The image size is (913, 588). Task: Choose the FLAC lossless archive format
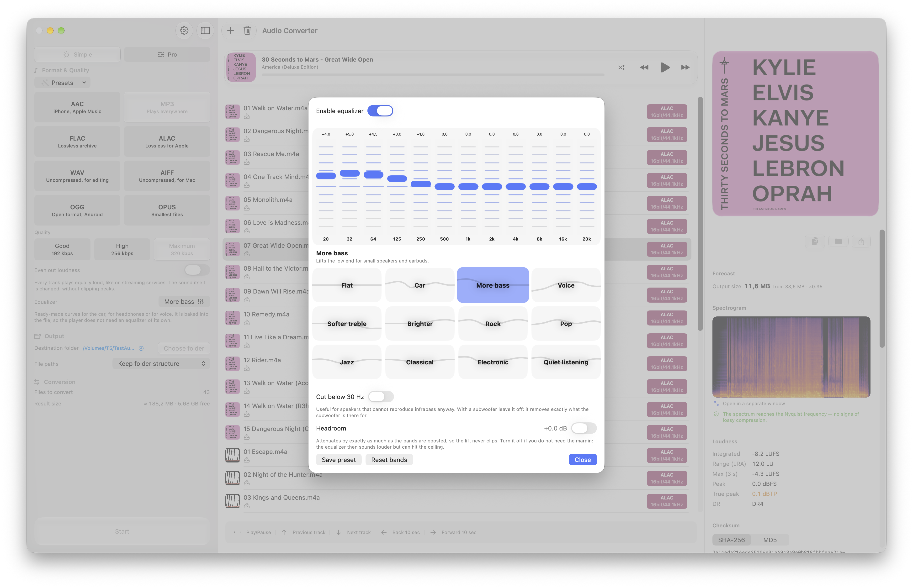77,141
